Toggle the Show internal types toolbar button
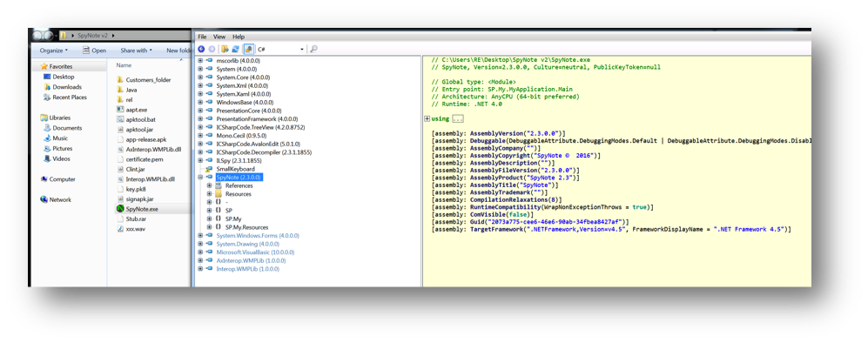This screenshot has width=868, height=343. pos(248,50)
